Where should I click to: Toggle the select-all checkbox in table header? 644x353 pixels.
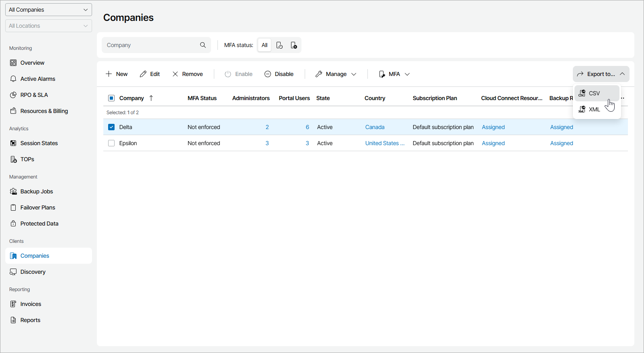(111, 98)
